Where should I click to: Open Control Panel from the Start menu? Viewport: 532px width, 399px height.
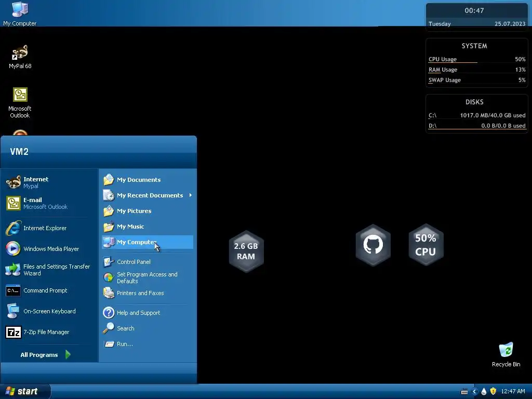[x=147, y=262]
